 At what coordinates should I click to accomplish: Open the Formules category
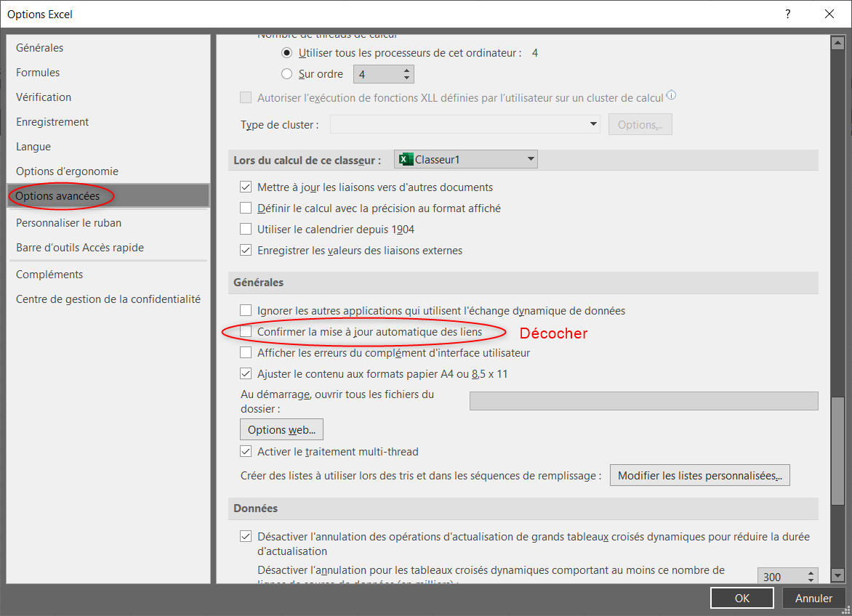(x=108, y=73)
